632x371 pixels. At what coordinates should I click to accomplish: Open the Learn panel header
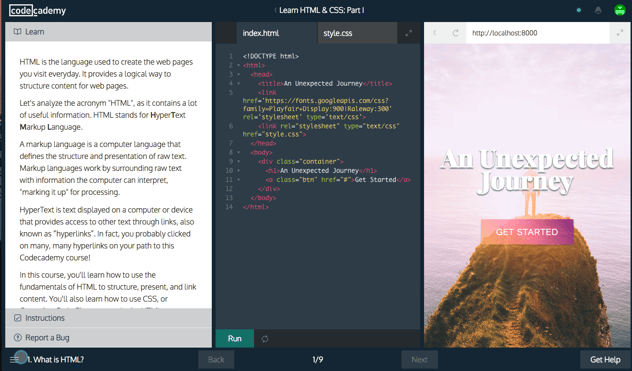pos(108,31)
